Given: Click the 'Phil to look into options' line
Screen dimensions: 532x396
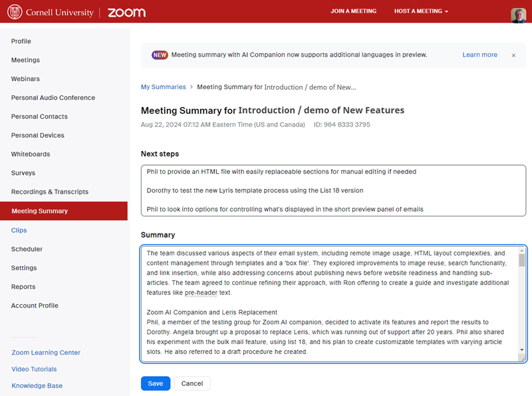Looking at the screenshot, I should [x=285, y=209].
